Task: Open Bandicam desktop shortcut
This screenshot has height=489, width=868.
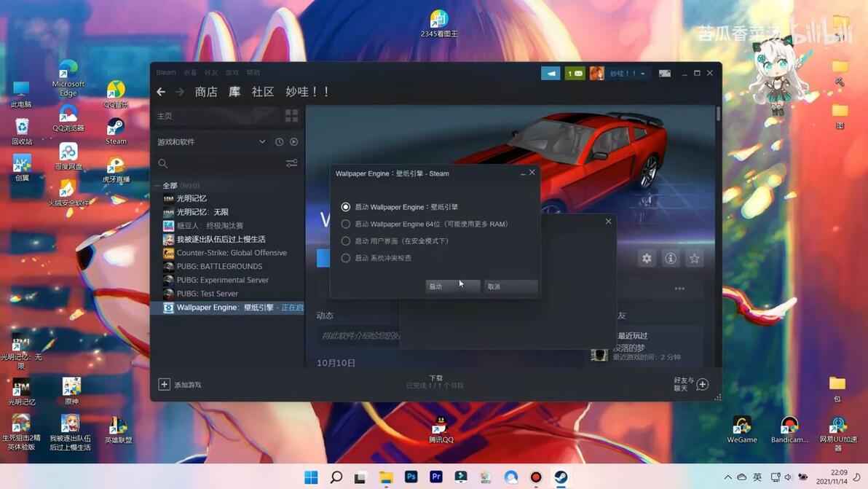Action: (789, 430)
